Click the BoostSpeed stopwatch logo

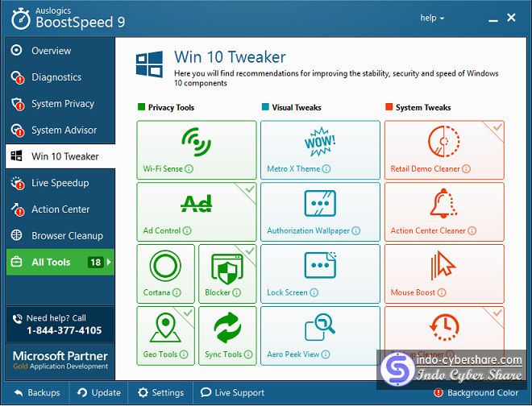(21, 19)
